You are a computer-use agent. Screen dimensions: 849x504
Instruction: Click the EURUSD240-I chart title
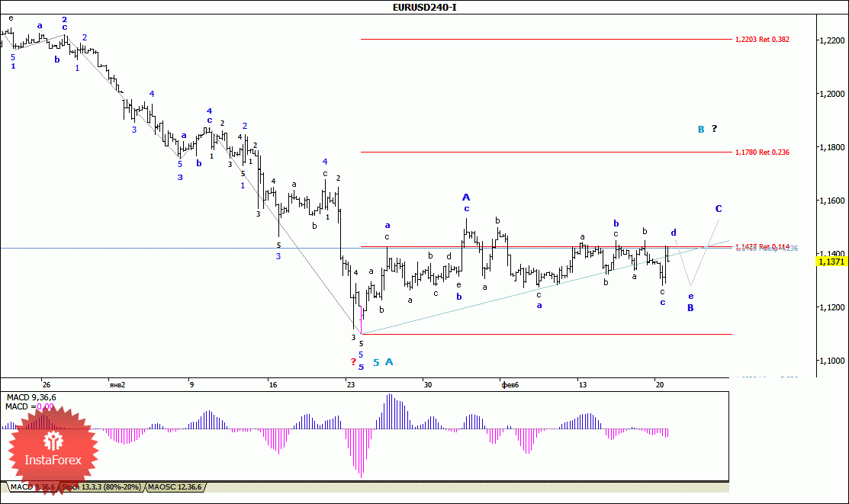(424, 7)
